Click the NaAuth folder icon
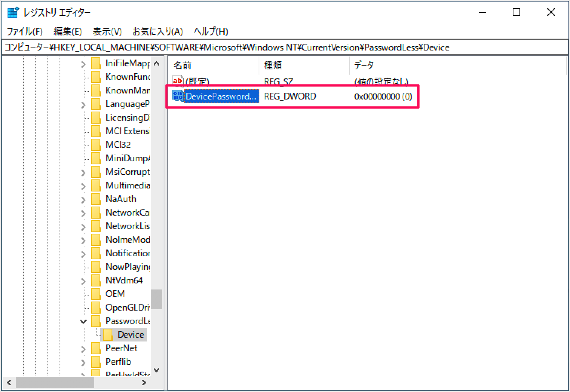This screenshot has height=392, width=570. pyautogui.click(x=95, y=199)
